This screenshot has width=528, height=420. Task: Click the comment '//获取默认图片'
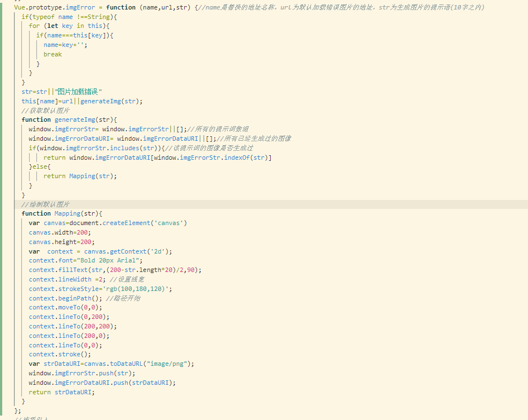pos(45,111)
